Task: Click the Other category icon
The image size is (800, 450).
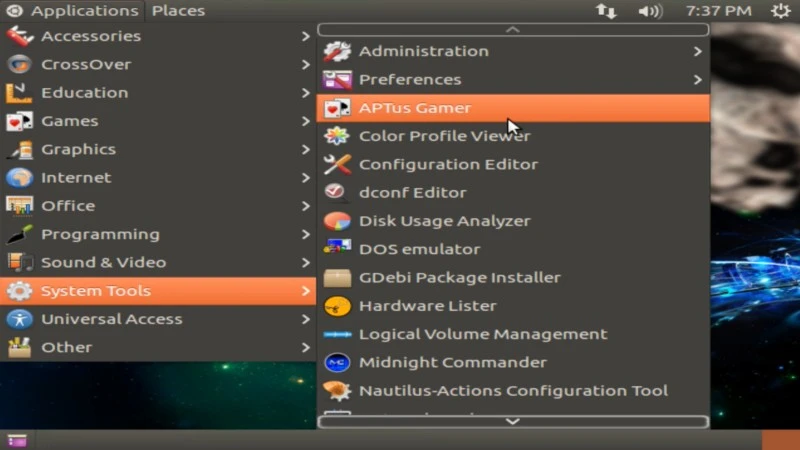Action: click(x=19, y=347)
